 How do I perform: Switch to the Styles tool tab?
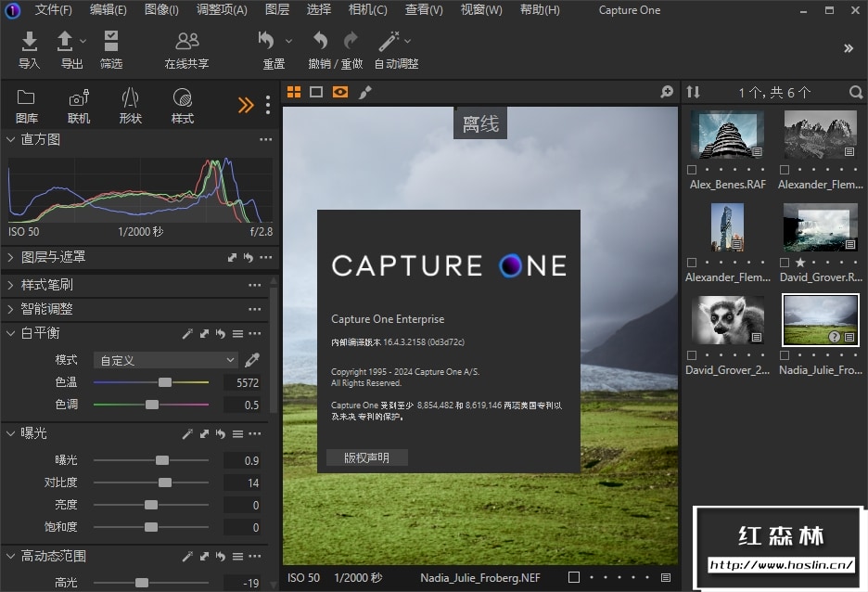point(183,104)
